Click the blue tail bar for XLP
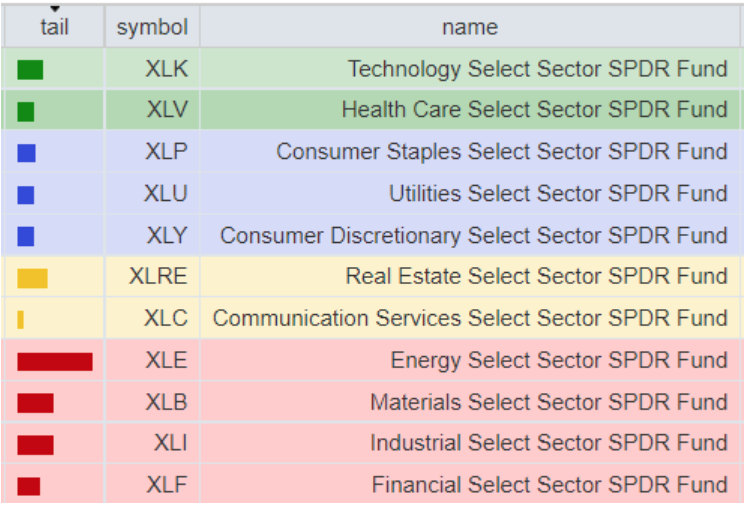Screen dimensions: 744x506 26,153
